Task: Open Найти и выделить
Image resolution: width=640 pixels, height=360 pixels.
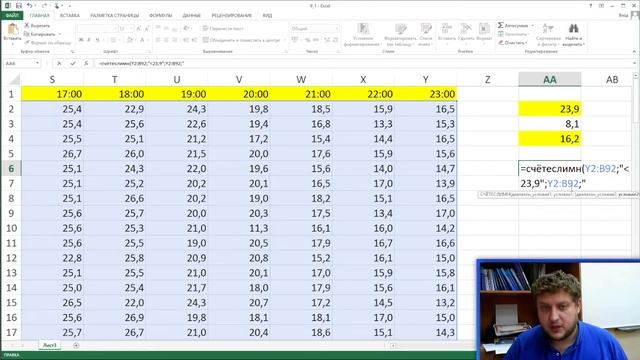Action: click(x=573, y=34)
